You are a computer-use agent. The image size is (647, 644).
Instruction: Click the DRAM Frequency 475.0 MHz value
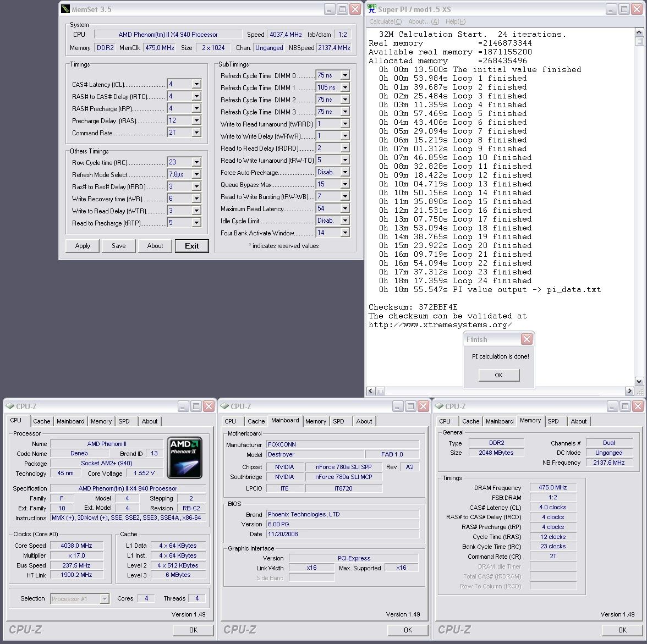(552, 487)
